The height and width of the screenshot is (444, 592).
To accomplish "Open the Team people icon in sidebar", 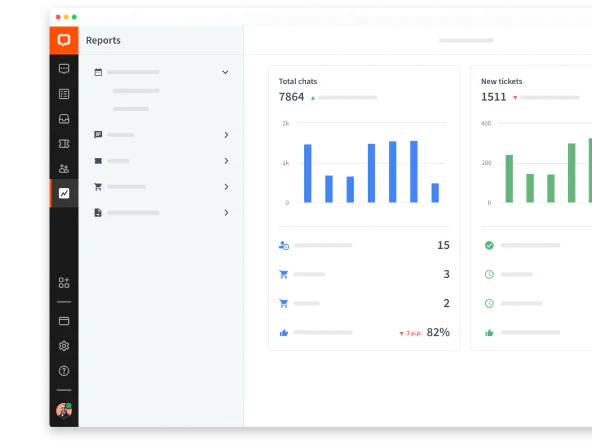I will coord(64,168).
